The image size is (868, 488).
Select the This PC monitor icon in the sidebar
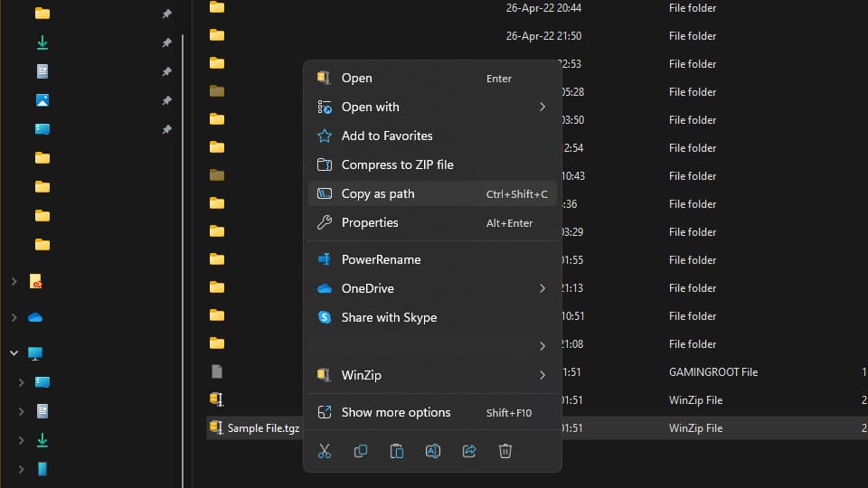coord(35,353)
